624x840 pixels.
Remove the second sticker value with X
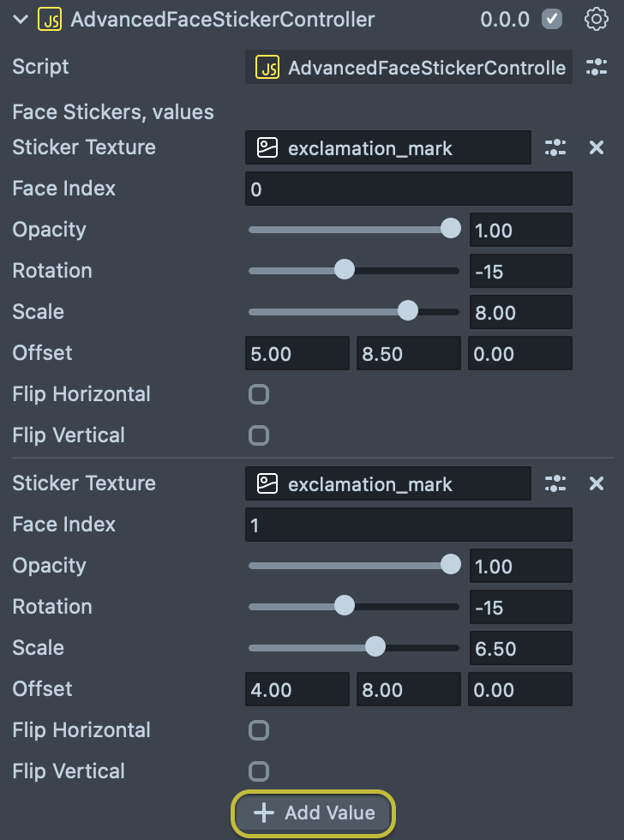click(x=597, y=483)
